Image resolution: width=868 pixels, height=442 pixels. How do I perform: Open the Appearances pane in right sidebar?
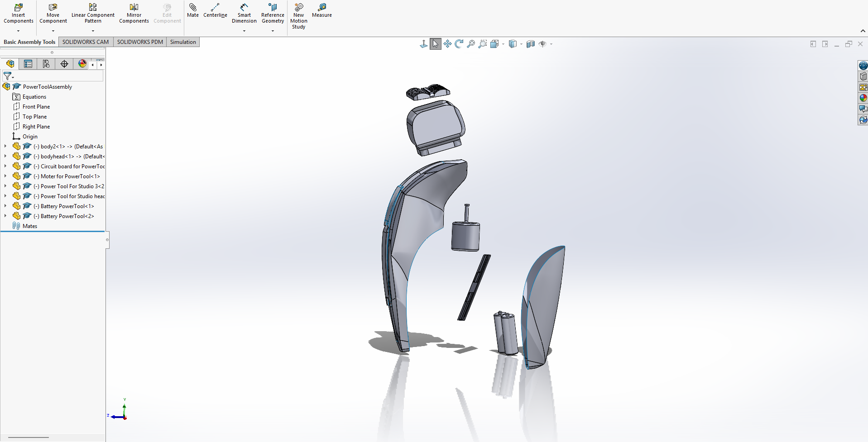coord(863,98)
